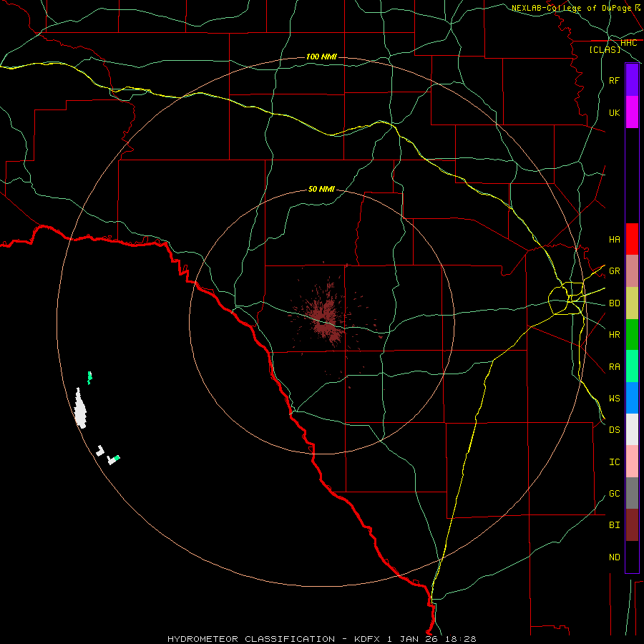The height and width of the screenshot is (644, 644).
Task: Click the 'UK' legend label
Action: click(614, 112)
